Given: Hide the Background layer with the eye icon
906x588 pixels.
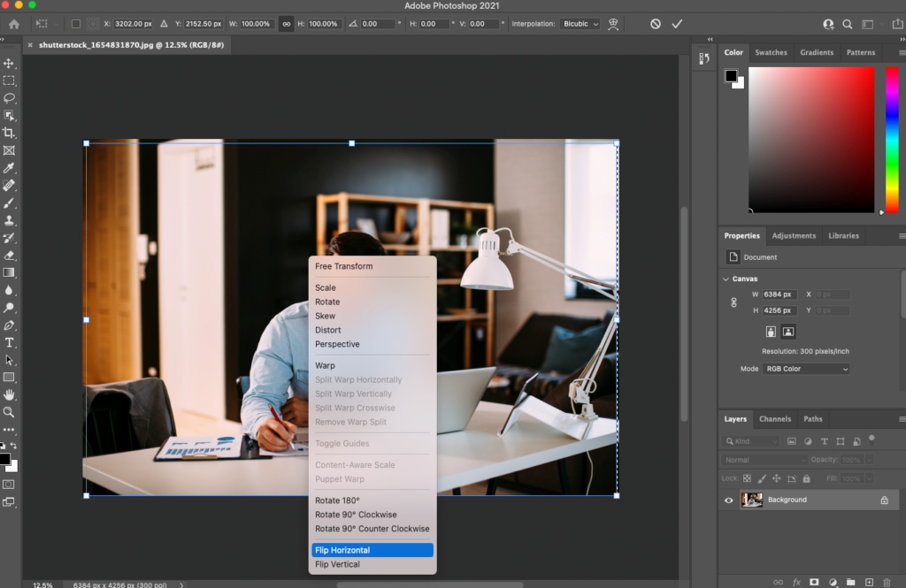Looking at the screenshot, I should tap(729, 500).
